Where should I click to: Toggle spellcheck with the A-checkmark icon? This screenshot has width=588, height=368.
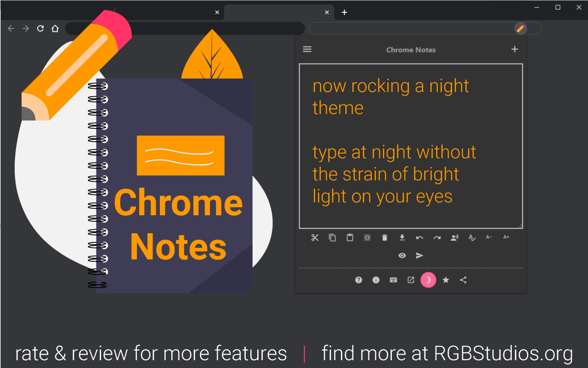coord(472,238)
